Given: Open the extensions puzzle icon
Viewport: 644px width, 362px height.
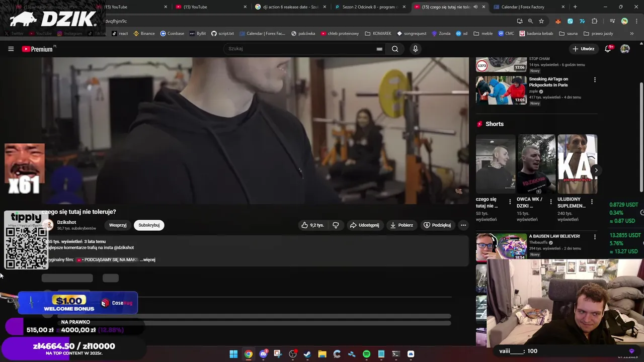Looking at the screenshot, I should [x=595, y=21].
